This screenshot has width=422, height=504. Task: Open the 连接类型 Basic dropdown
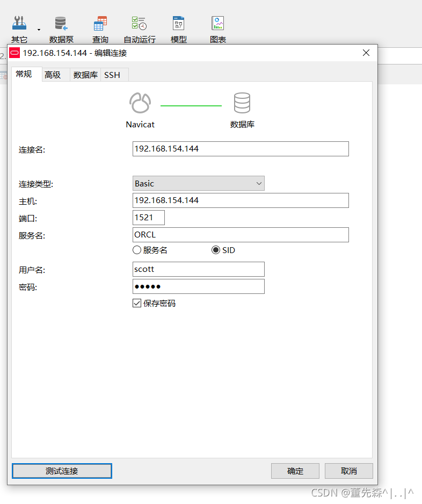click(199, 183)
